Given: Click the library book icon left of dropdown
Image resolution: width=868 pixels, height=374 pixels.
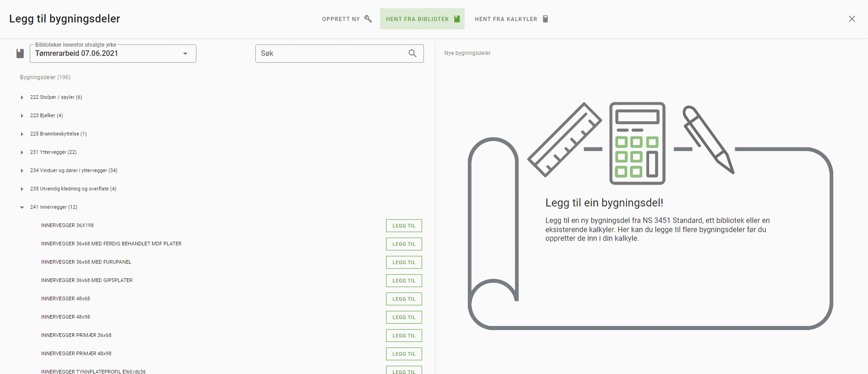Looking at the screenshot, I should (20, 53).
